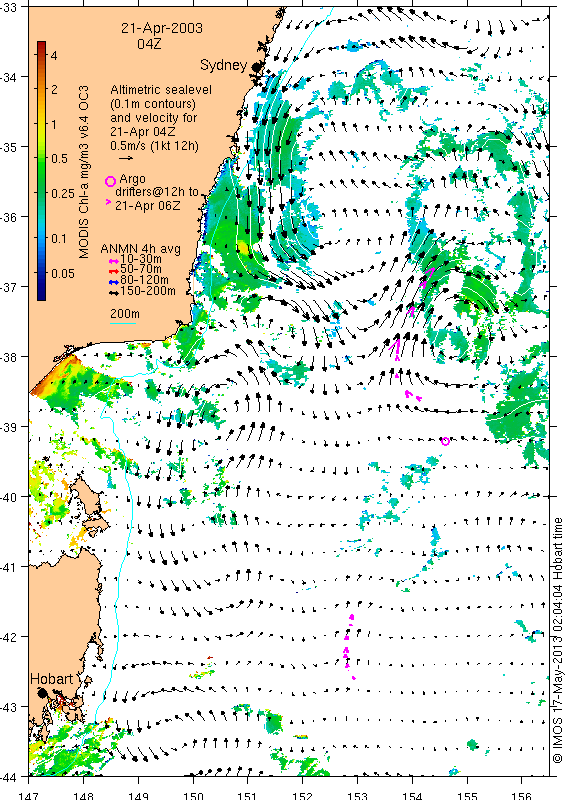Screen dimensions: 570x800
Task: Click the '10-30m' depth label
Action: tap(141, 259)
